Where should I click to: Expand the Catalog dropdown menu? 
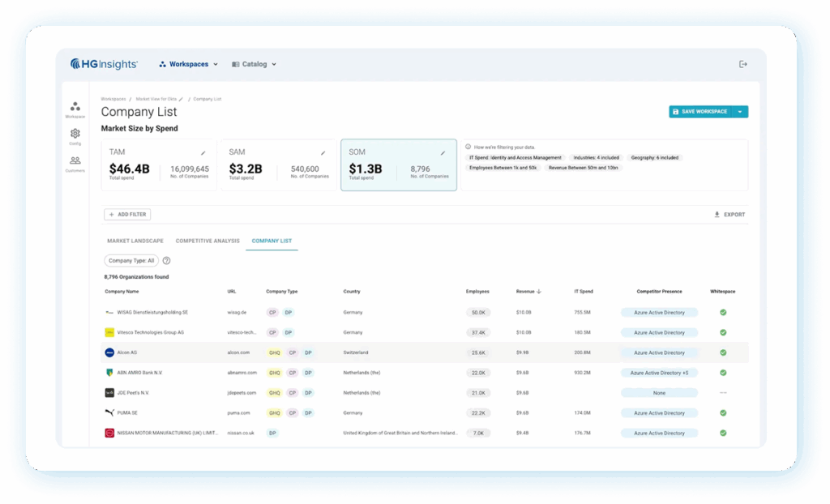[x=254, y=64]
